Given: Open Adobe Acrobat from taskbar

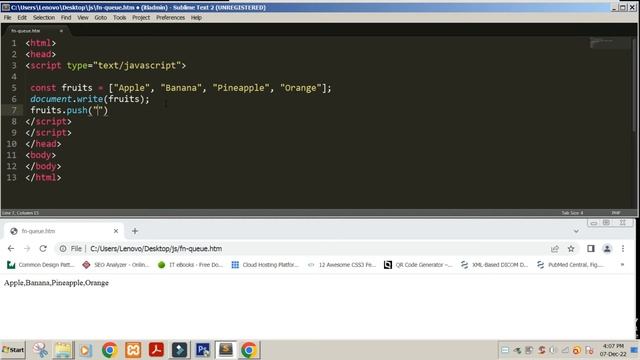Looking at the screenshot, I should pos(156,350).
